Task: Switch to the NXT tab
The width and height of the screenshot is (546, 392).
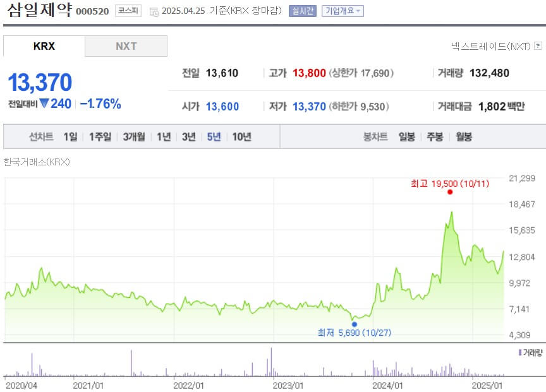Action: [x=126, y=46]
